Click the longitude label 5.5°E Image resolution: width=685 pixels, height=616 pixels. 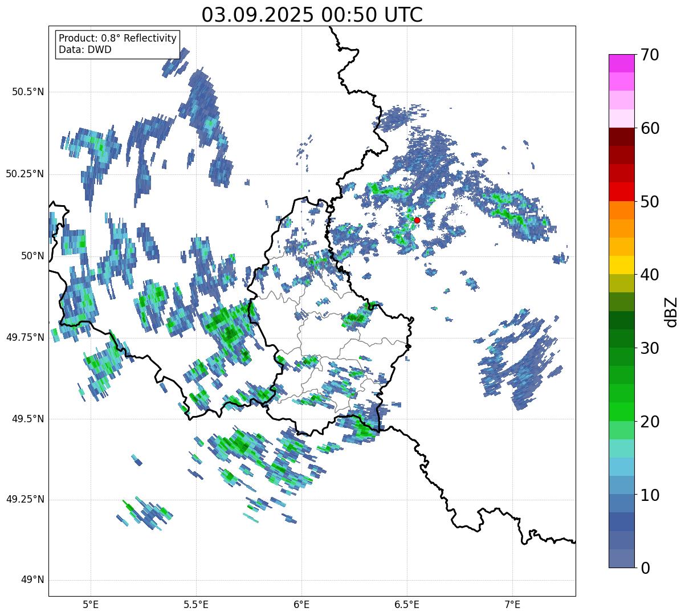point(196,604)
